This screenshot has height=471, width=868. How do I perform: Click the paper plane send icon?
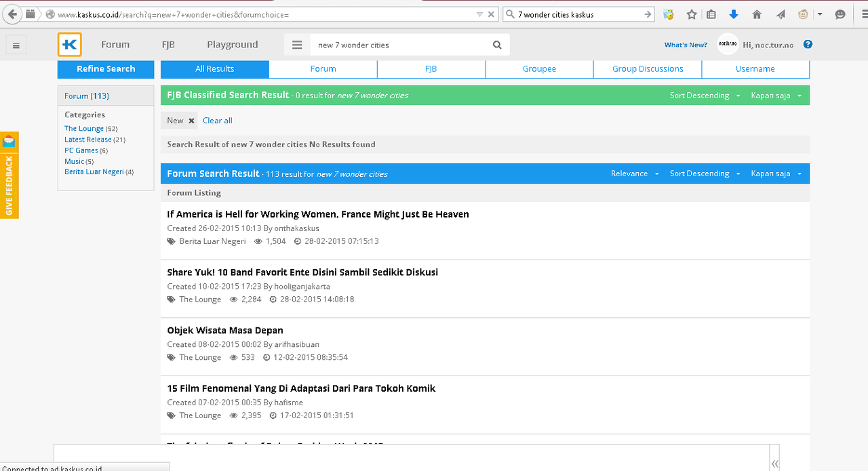(781, 14)
